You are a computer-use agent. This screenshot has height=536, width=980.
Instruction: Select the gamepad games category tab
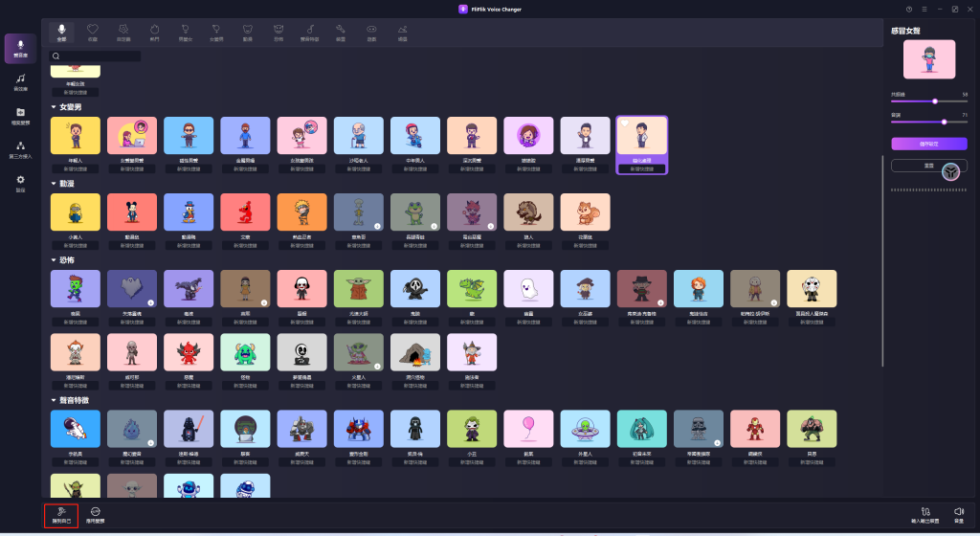pyautogui.click(x=371, y=33)
